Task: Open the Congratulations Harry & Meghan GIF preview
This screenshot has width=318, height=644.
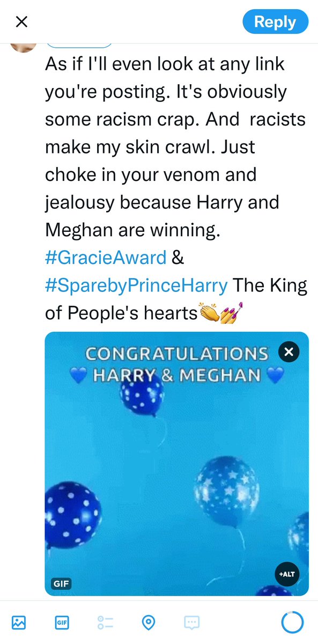Action: coord(176,464)
